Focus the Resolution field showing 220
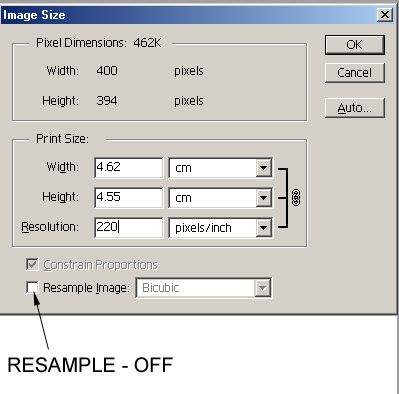This screenshot has height=394, width=399. (x=129, y=228)
